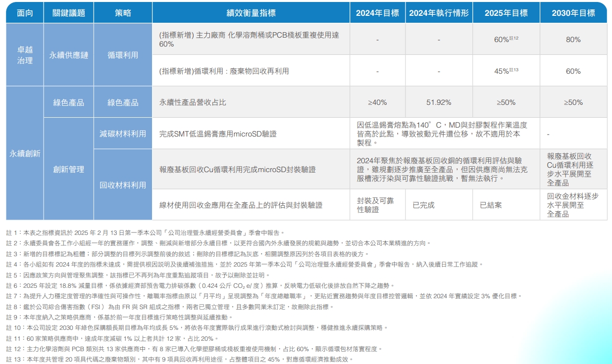The width and height of the screenshot is (612, 364).
Task: Select the 永續供應鏈 cell
Action: coord(68,55)
